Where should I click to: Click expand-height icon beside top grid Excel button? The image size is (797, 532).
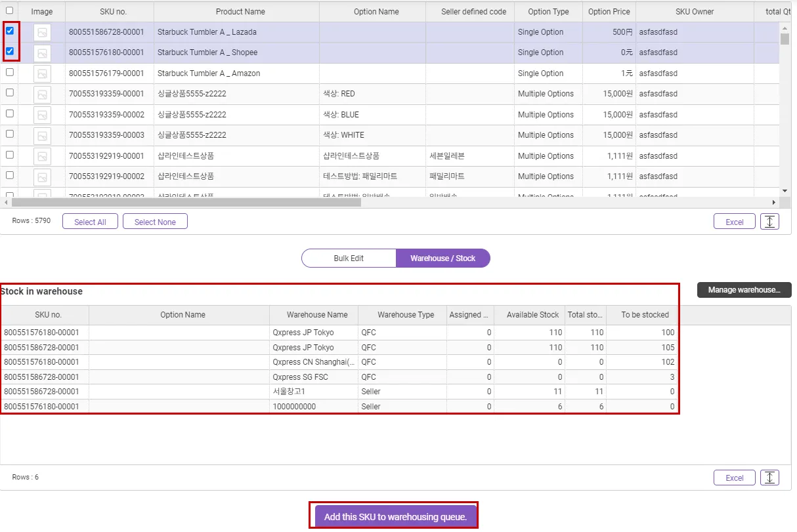(x=769, y=222)
